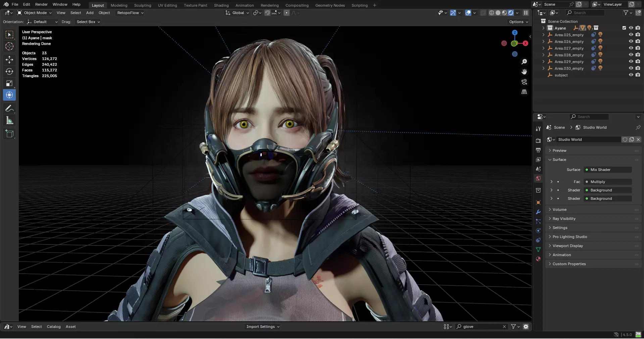644x339 pixels.
Task: Click the Add Cube tool icon
Action: click(9, 134)
